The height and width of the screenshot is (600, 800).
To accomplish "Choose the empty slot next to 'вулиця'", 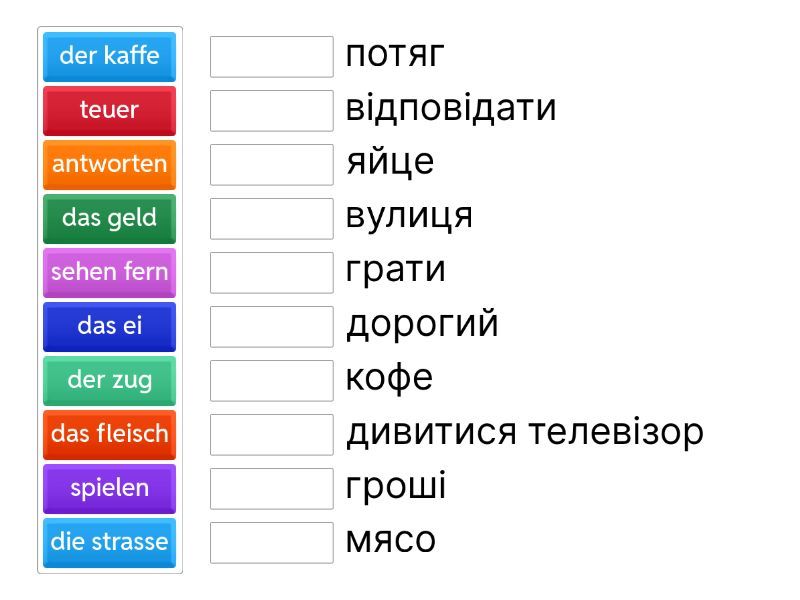I will (x=271, y=218).
